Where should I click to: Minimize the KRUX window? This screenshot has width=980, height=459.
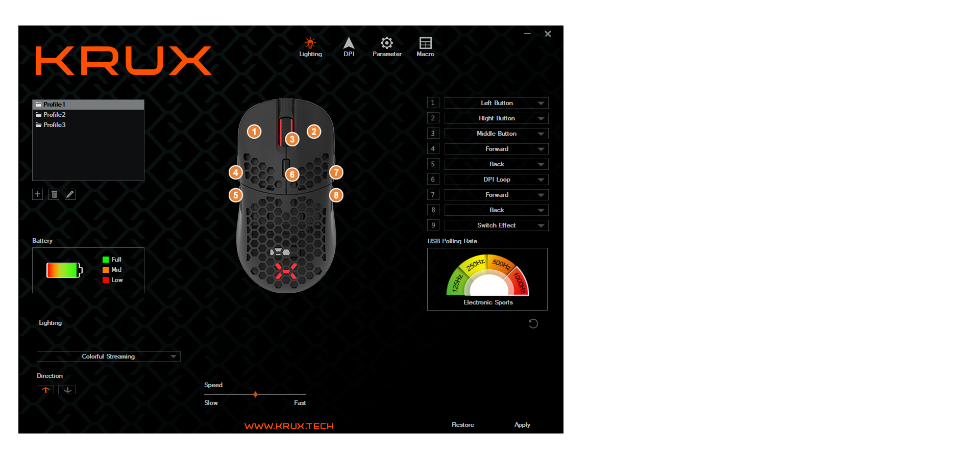(527, 34)
